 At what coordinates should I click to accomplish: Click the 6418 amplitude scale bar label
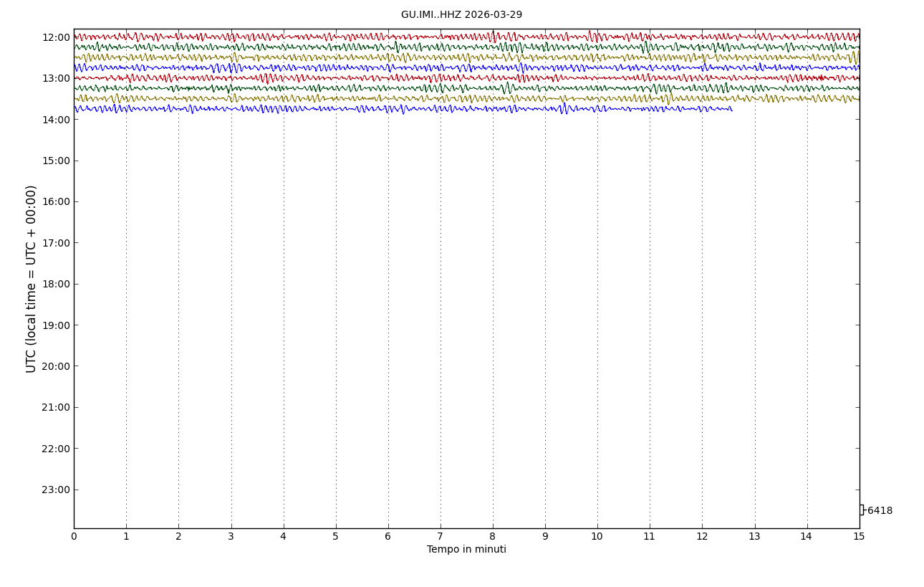click(x=880, y=511)
